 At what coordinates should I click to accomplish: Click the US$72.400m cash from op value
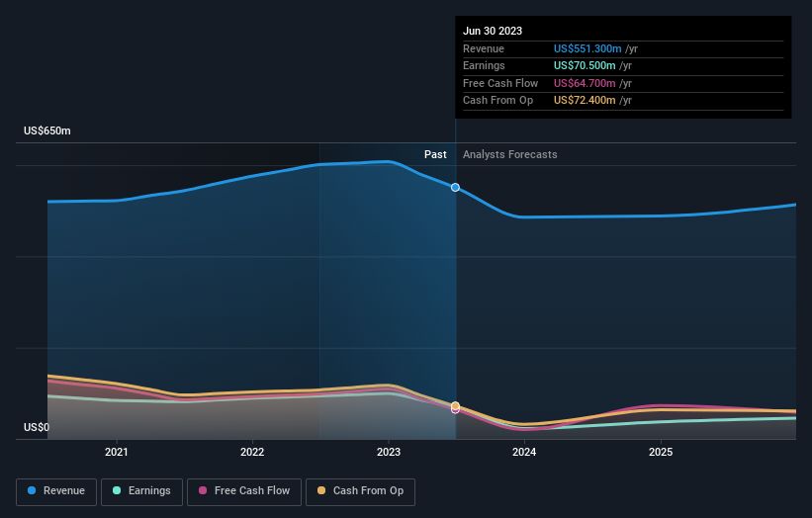click(585, 101)
